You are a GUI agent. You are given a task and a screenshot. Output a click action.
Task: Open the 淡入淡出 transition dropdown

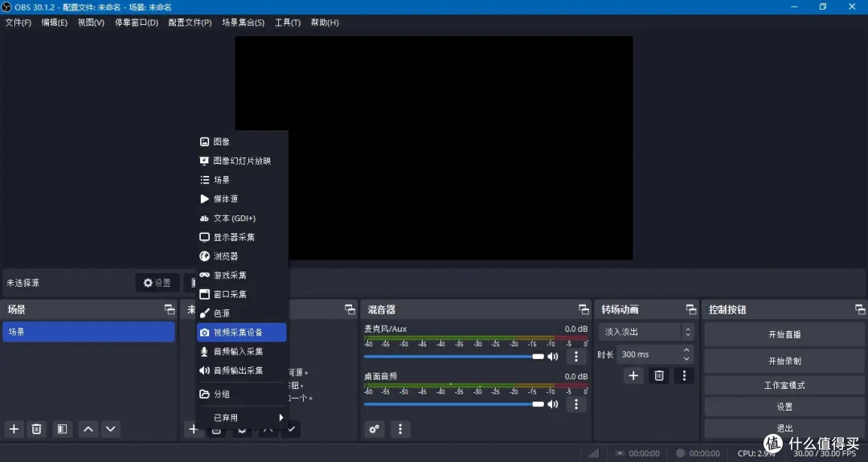[x=646, y=332]
